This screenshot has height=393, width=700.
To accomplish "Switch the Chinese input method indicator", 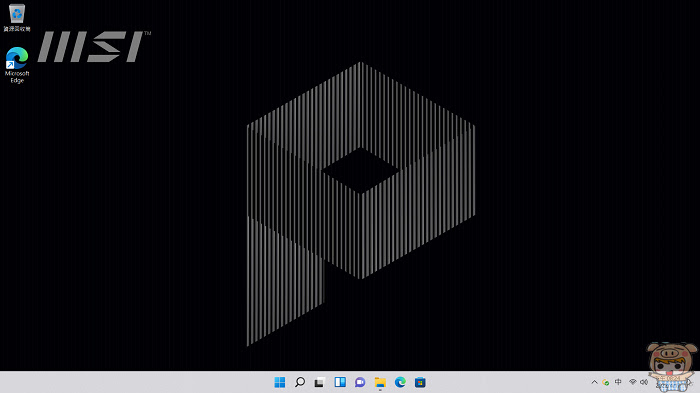I will 618,382.
